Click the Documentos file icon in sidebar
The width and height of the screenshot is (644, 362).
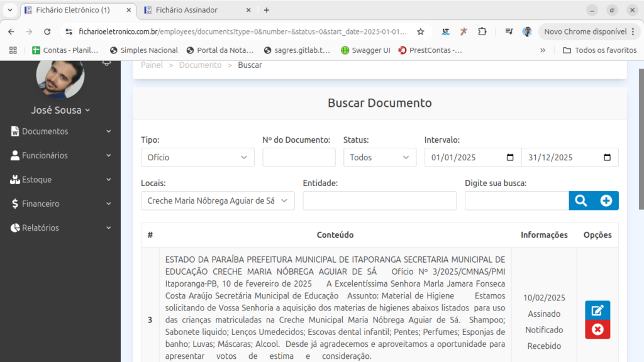click(x=15, y=131)
